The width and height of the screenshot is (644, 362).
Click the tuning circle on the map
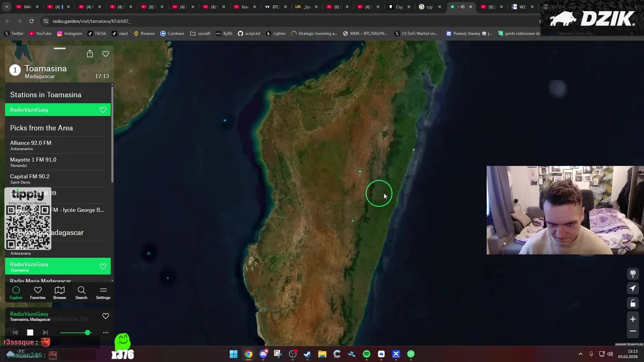click(379, 194)
